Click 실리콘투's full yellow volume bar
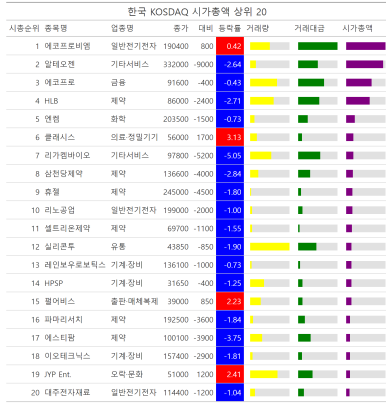The height and width of the screenshot is (404, 386). click(270, 247)
